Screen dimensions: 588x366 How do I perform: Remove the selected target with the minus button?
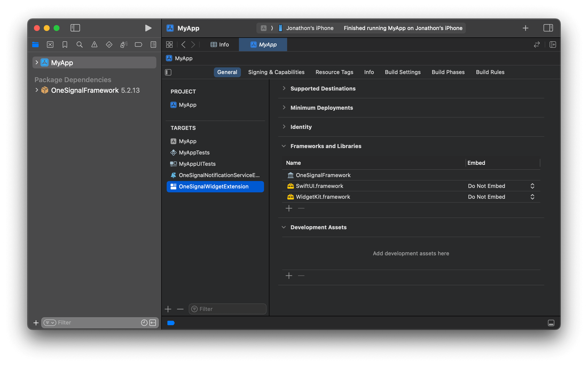180,309
